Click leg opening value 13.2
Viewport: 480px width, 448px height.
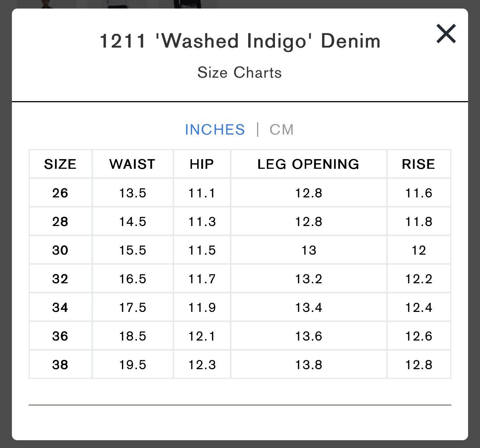tap(308, 279)
